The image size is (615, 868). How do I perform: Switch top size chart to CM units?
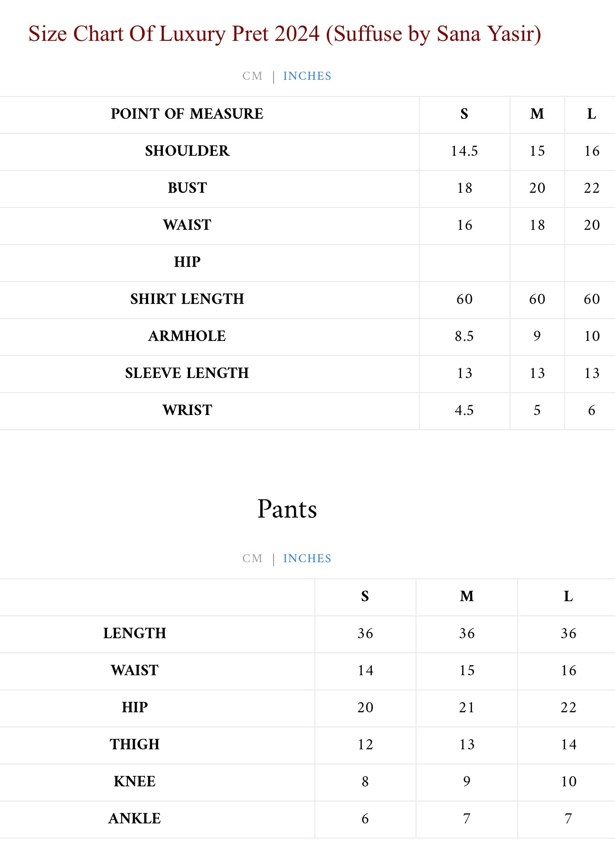click(252, 76)
